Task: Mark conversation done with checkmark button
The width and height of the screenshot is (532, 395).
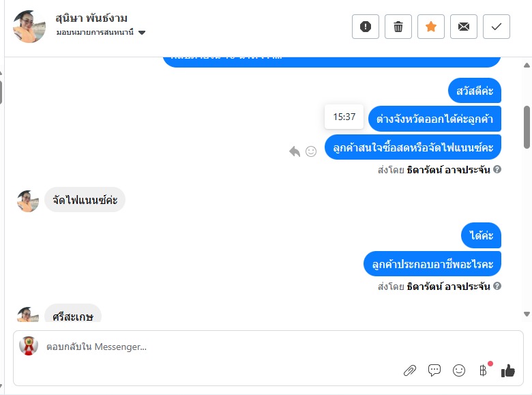Action: (497, 27)
